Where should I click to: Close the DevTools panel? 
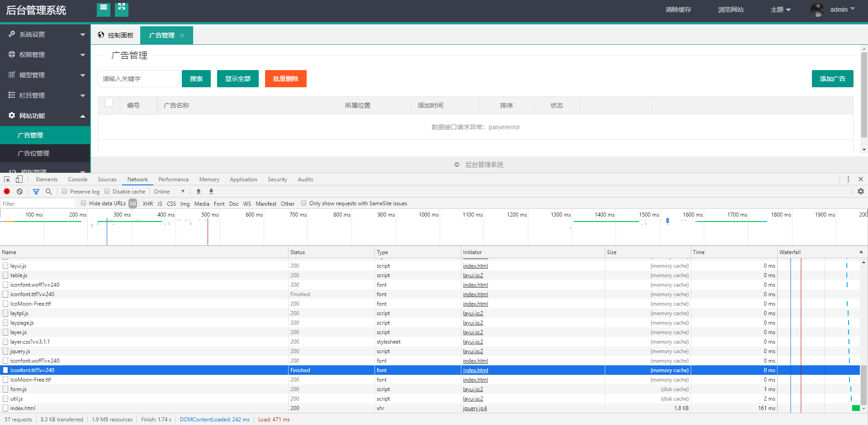(861, 179)
